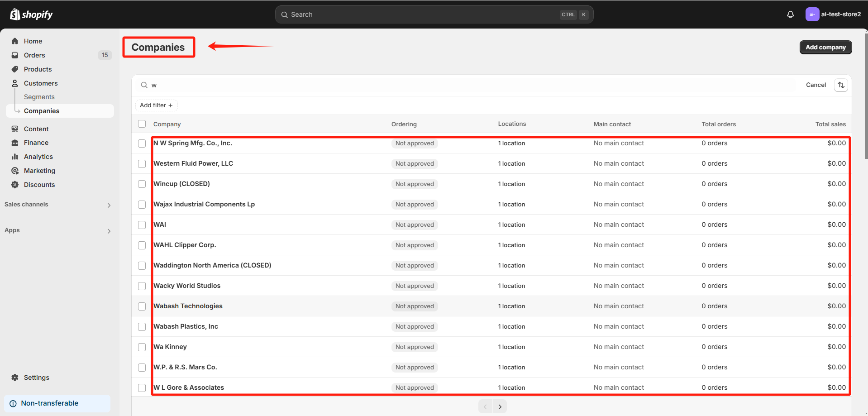
Task: Click the Locations column header
Action: 512,124
